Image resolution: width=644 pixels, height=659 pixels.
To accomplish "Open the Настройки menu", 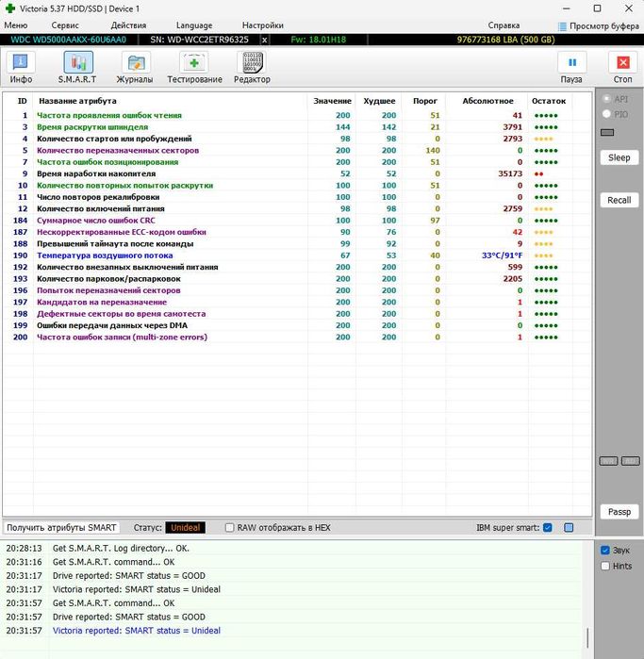I will tap(263, 25).
